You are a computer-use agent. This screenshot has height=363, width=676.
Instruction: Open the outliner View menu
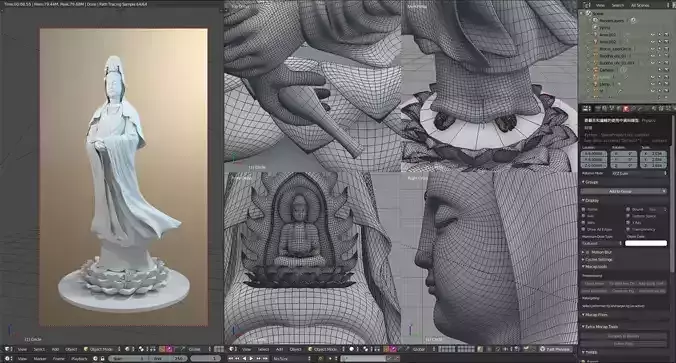[x=601, y=5]
